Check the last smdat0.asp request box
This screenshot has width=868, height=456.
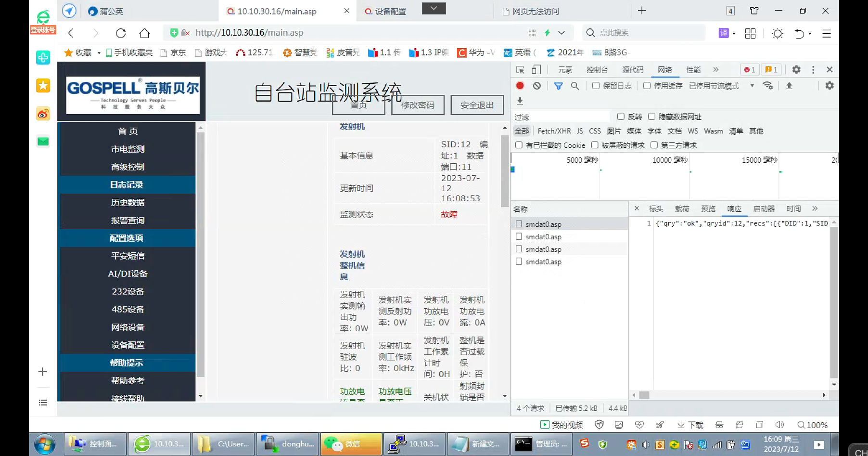[519, 261]
